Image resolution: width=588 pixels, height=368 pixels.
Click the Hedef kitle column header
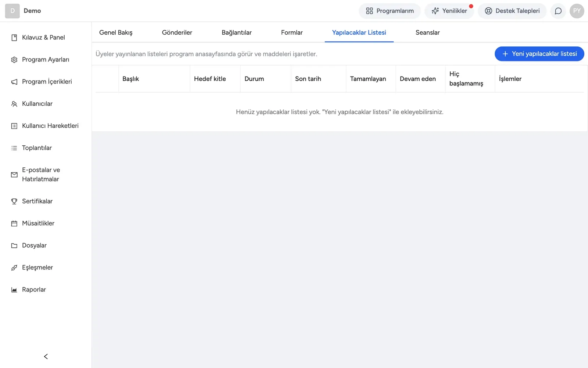click(x=215, y=79)
